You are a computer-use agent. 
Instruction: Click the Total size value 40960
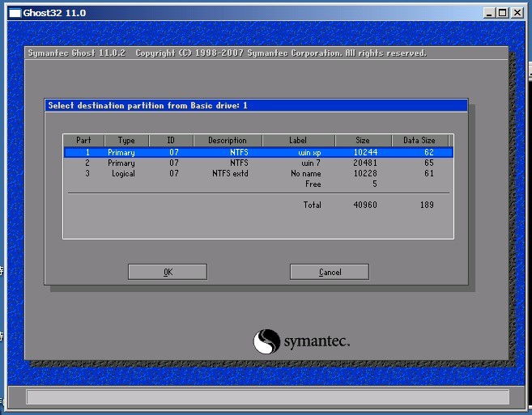coord(365,205)
